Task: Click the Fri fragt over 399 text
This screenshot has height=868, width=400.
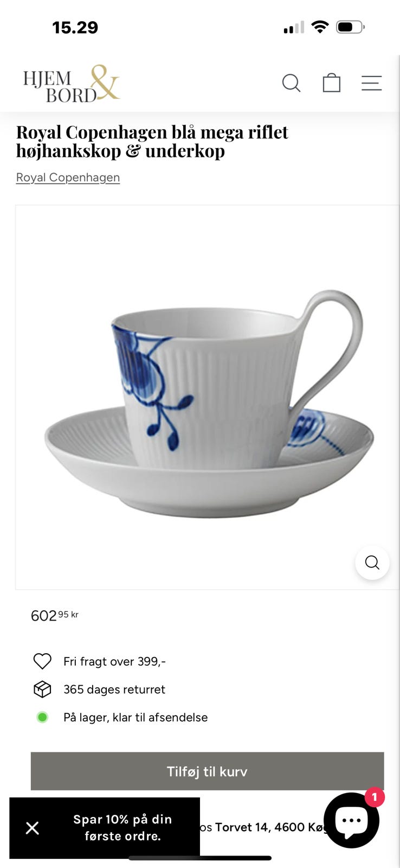Action: (114, 661)
